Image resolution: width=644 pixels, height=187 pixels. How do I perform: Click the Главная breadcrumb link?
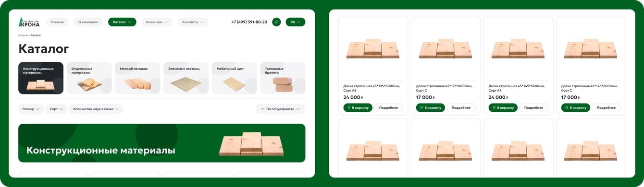click(x=23, y=35)
